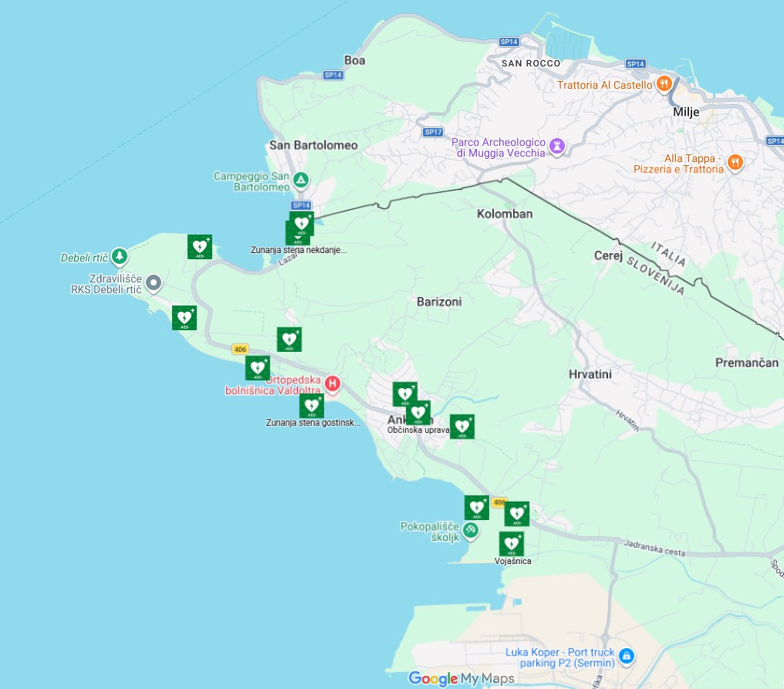Open the Luka Koper truck parking icon
The width and height of the screenshot is (784, 689).
[627, 657]
